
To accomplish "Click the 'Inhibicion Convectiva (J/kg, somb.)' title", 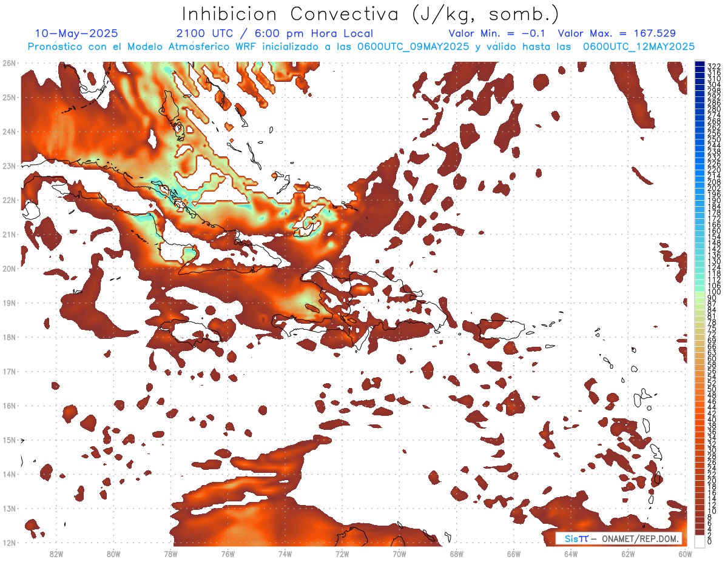I will click(x=371, y=15).
